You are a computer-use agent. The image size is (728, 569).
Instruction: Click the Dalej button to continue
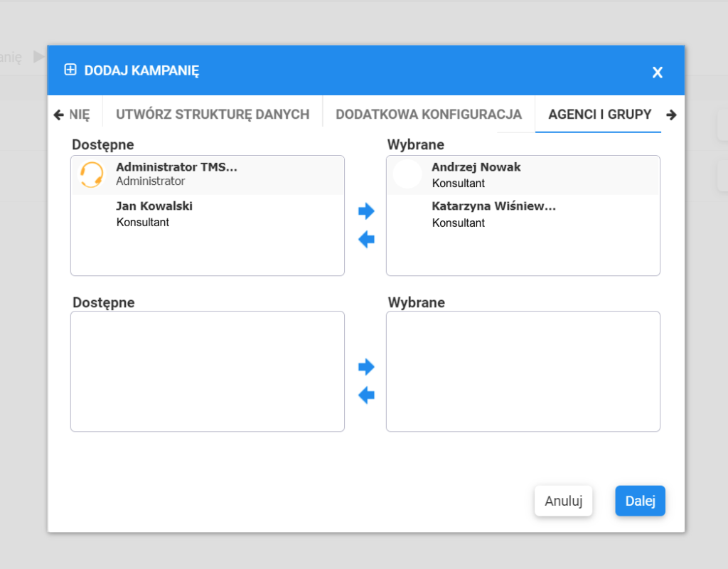click(x=640, y=501)
